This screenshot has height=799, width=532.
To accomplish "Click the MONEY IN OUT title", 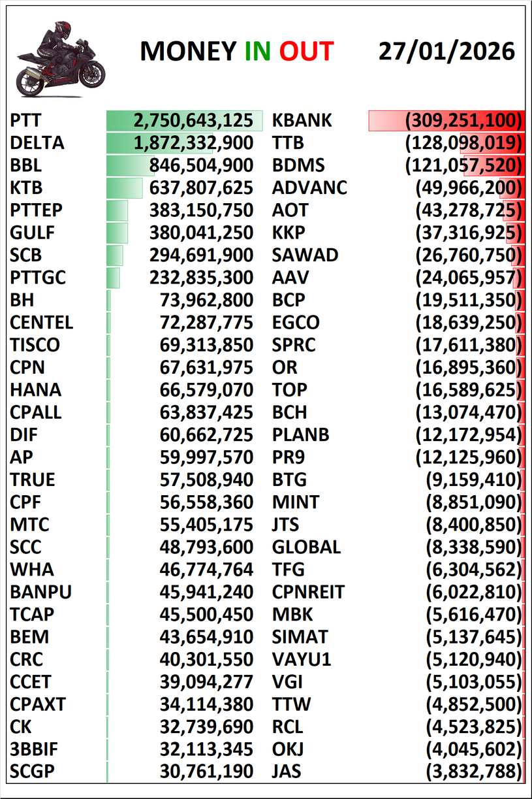I will 237,52.
